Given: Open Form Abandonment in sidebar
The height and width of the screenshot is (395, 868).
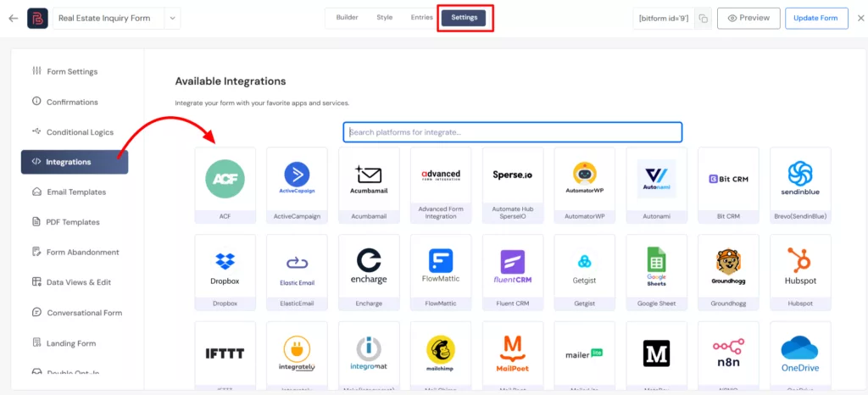Looking at the screenshot, I should tap(75, 253).
